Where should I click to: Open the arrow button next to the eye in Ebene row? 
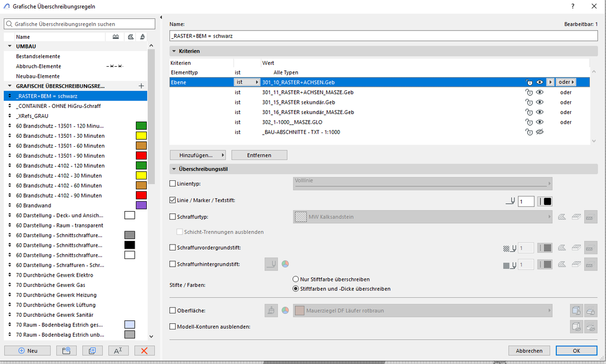coord(550,83)
